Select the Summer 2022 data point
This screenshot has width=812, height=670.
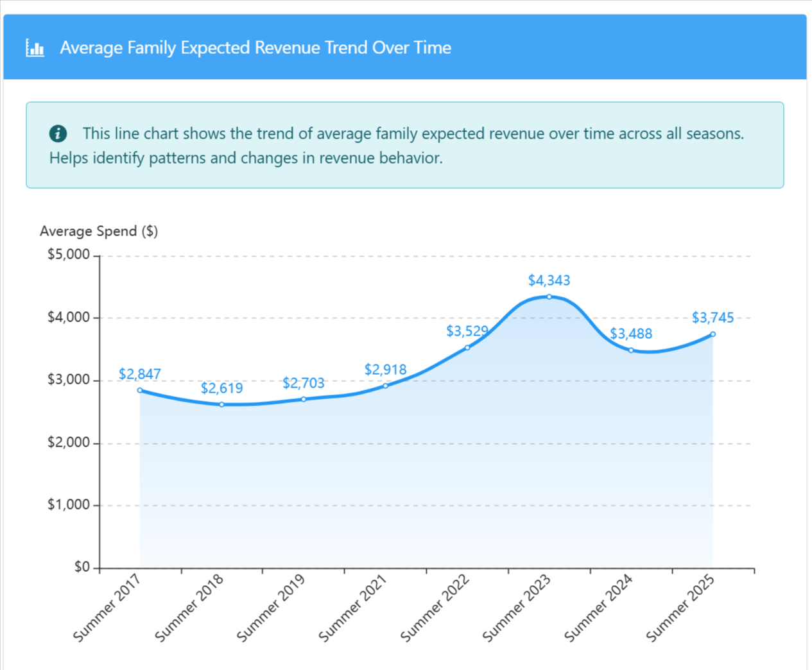pos(467,347)
